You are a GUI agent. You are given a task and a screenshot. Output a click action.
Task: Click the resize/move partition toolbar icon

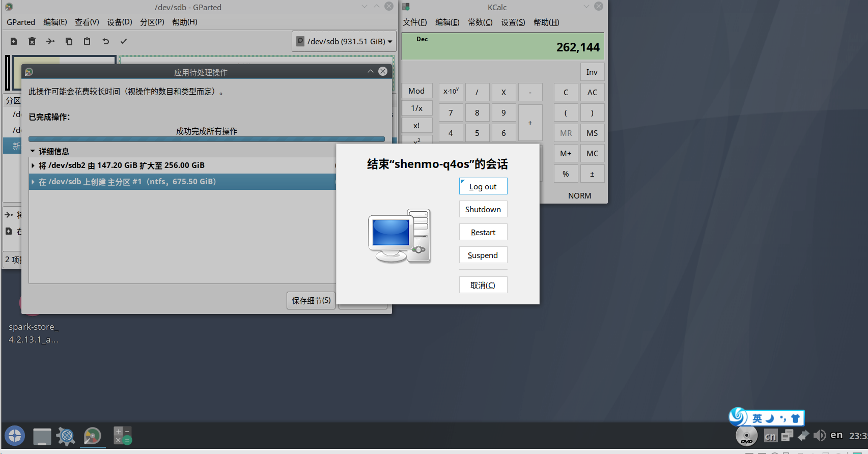(x=50, y=41)
